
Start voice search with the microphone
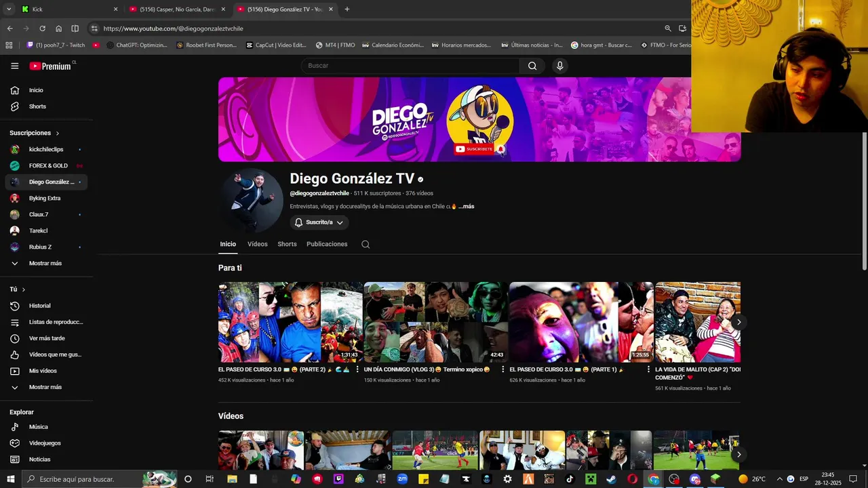click(559, 66)
